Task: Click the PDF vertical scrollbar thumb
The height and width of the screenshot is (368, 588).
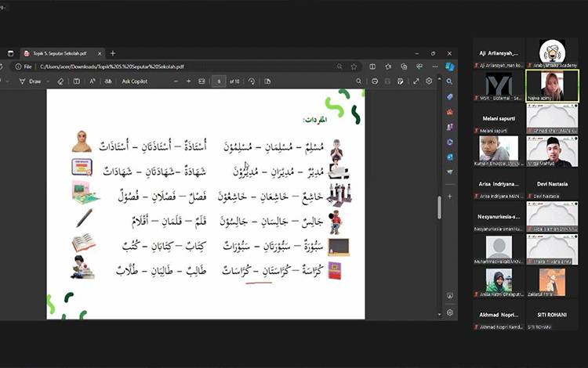Action: click(x=440, y=207)
